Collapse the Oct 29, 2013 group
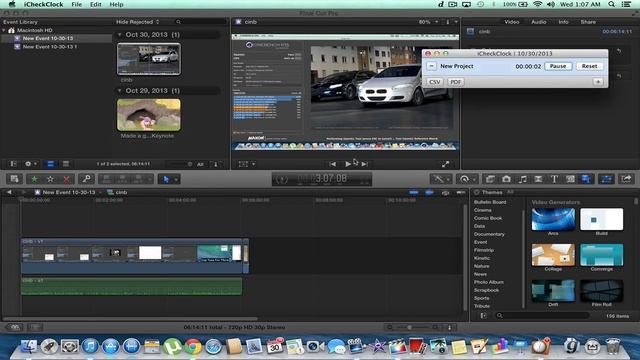 click(x=120, y=91)
